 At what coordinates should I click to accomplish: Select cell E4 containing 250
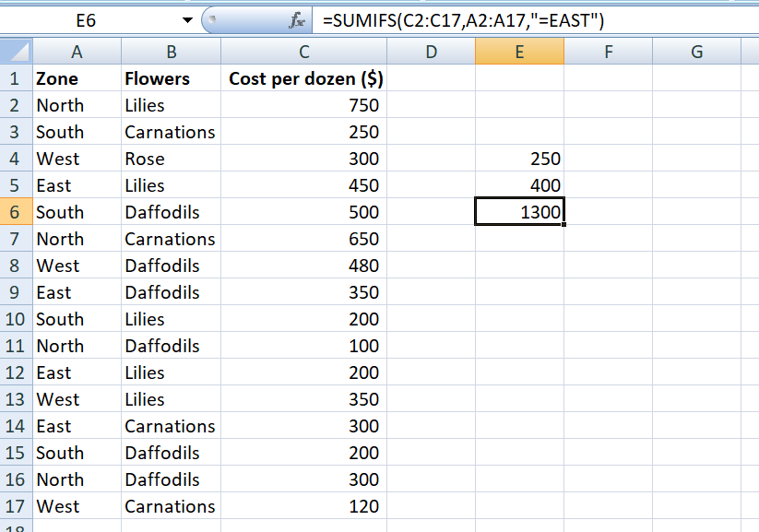click(519, 159)
